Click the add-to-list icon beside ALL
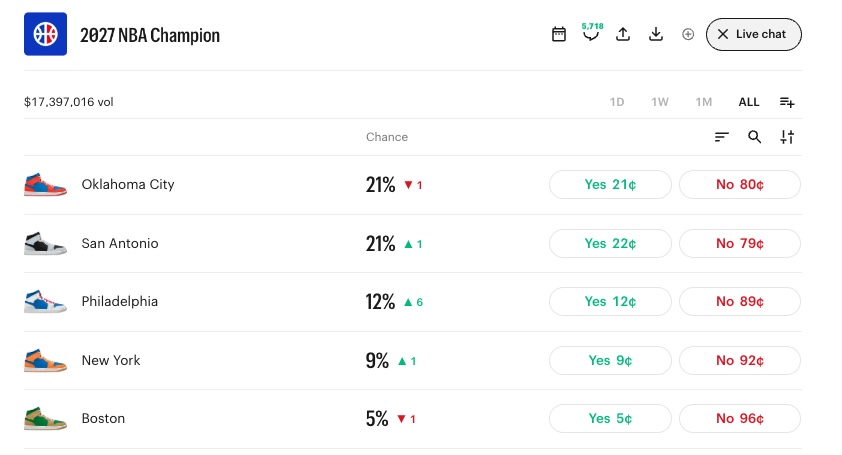The width and height of the screenshot is (842, 455). pyautogui.click(x=787, y=102)
